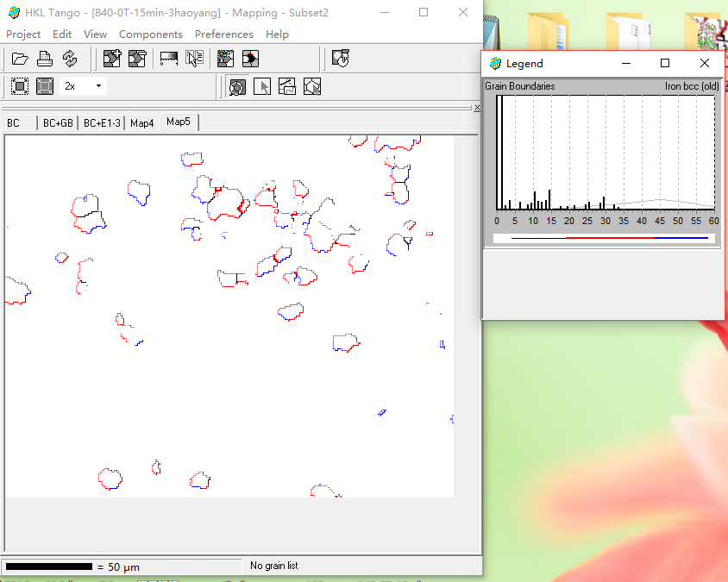The image size is (728, 582).
Task: Close the map panel with small X
Action: (477, 108)
